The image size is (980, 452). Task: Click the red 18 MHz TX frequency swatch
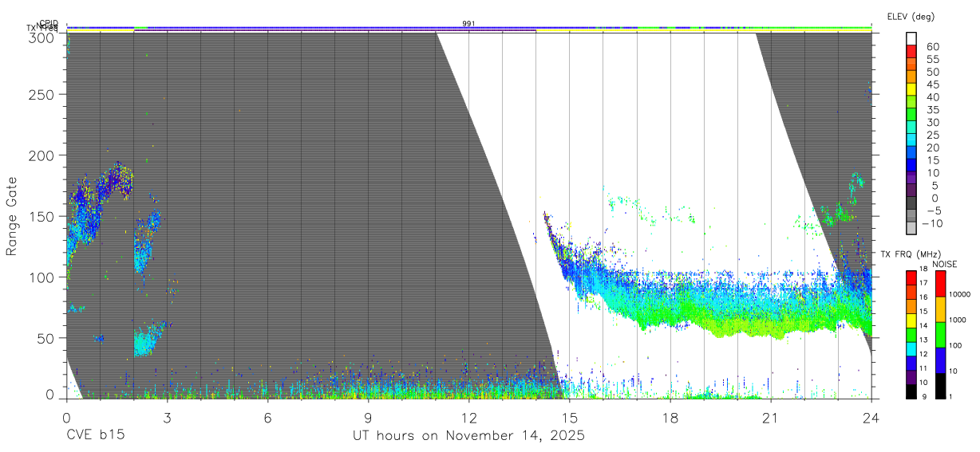pyautogui.click(x=911, y=277)
